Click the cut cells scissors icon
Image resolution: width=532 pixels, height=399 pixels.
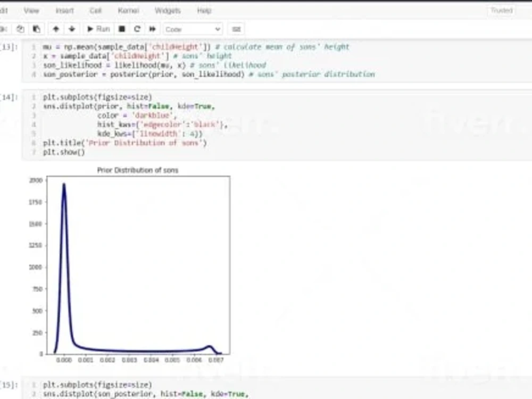(x=4, y=29)
